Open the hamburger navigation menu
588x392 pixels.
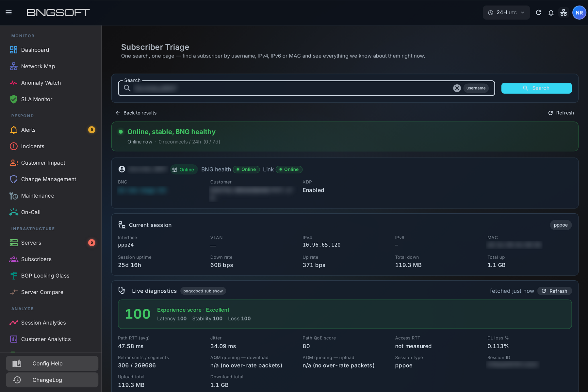9,12
